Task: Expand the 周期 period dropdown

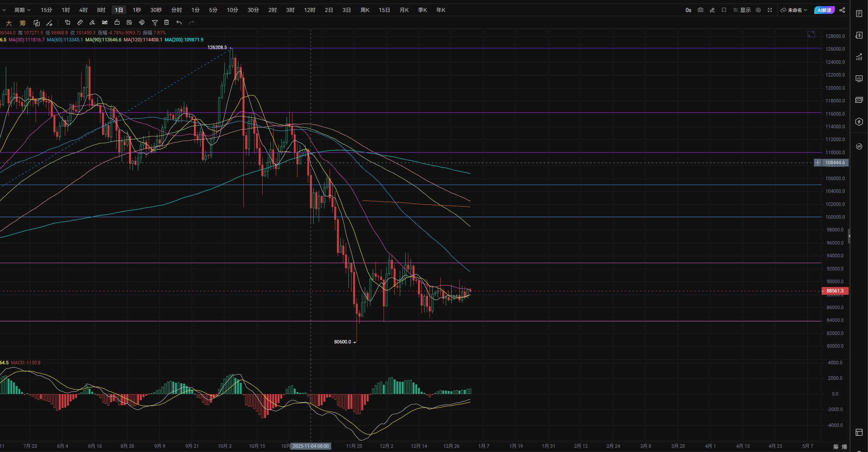Action: pos(22,10)
